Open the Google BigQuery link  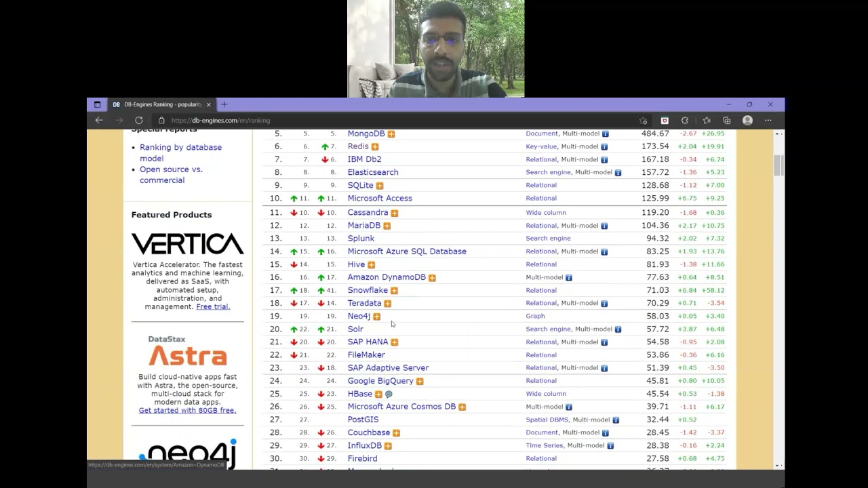coord(380,381)
